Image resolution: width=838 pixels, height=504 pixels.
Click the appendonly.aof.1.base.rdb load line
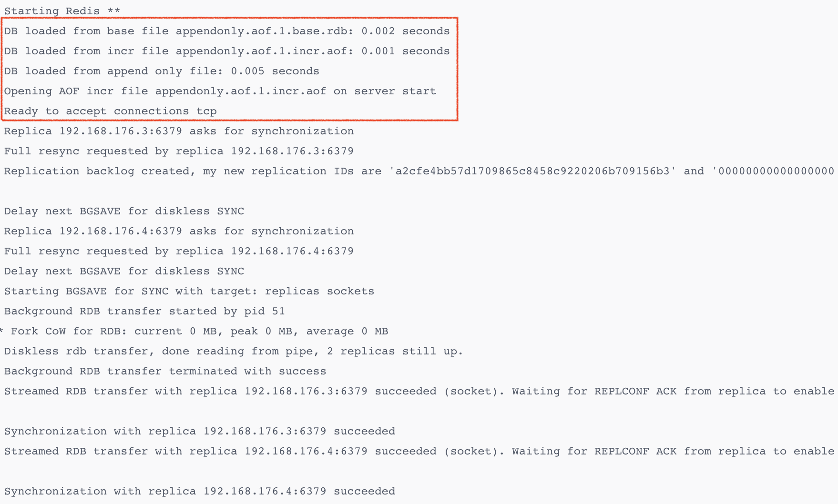coord(227,31)
